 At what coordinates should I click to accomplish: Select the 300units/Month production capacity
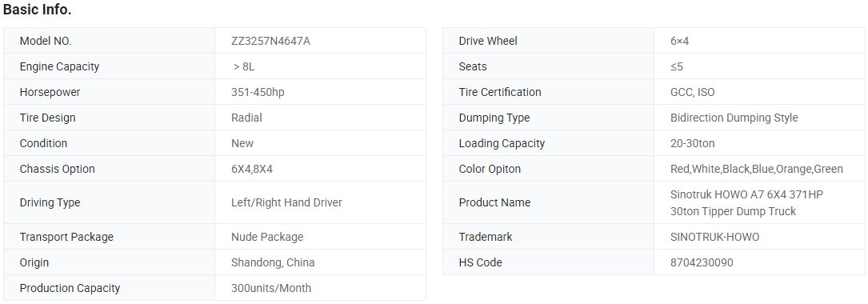(x=271, y=288)
